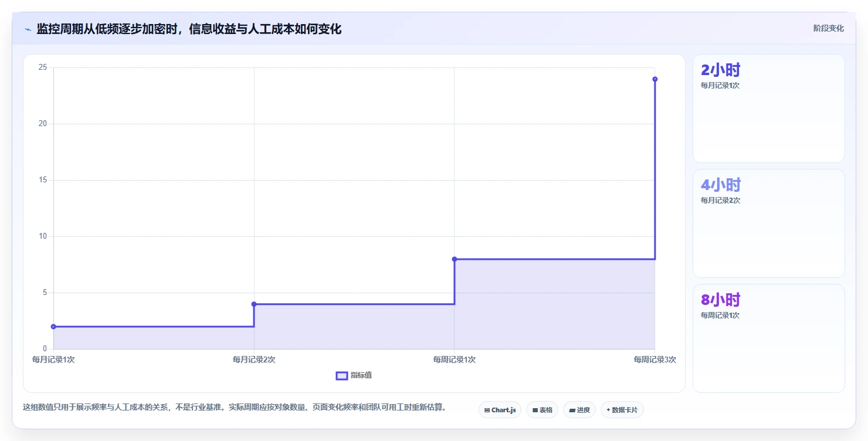Click 每月记录2次 subtitle under 4小时
This screenshot has width=868, height=441.
click(x=721, y=201)
